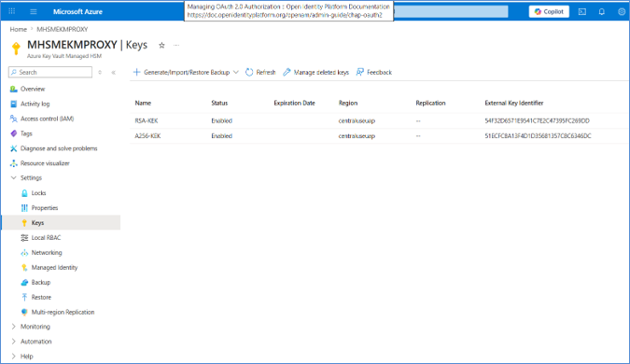630x364 pixels.
Task: Go to Home breadcrumb
Action: (x=18, y=29)
